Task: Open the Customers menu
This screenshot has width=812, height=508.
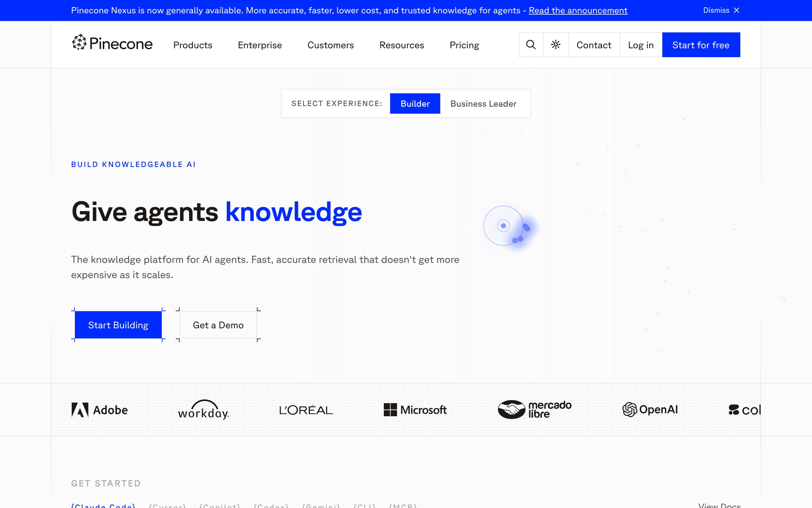Action: 331,45
